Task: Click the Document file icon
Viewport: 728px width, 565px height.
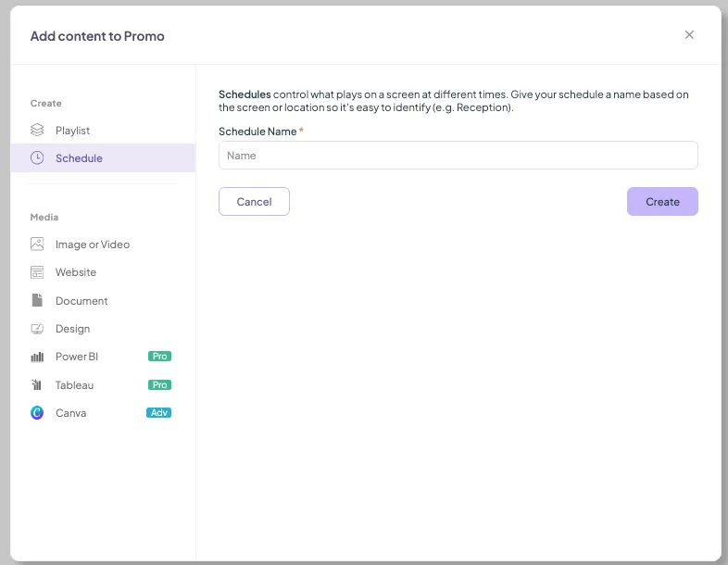Action: pos(37,300)
